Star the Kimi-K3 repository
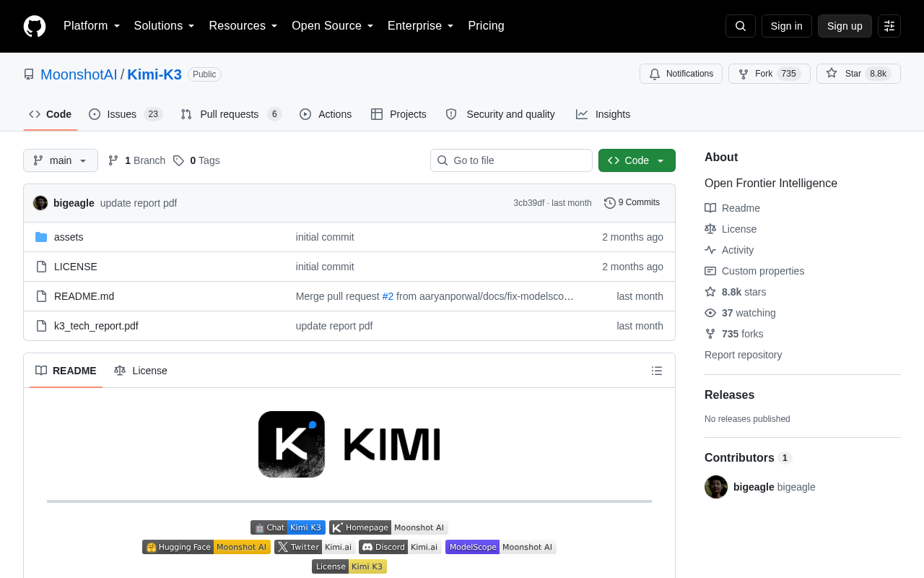Image resolution: width=924 pixels, height=578 pixels. [x=858, y=74]
